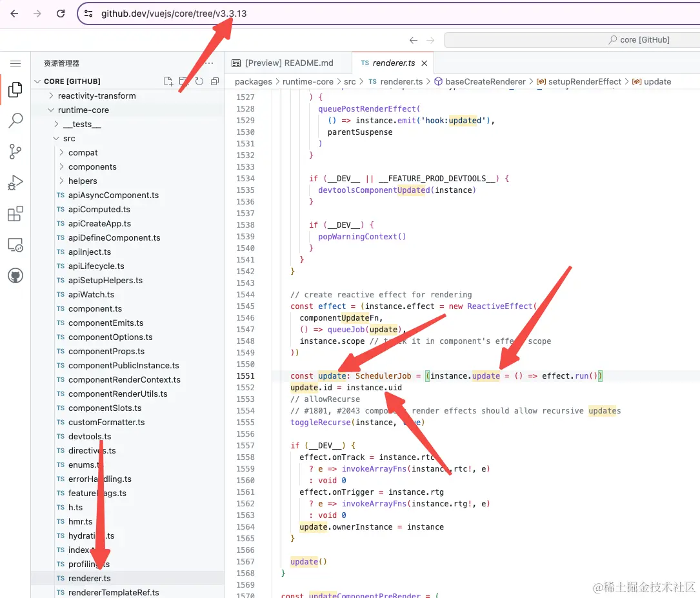Screen dimensions: 700x598
Task: Click the runtime-core breadcrumb
Action: 308,82
